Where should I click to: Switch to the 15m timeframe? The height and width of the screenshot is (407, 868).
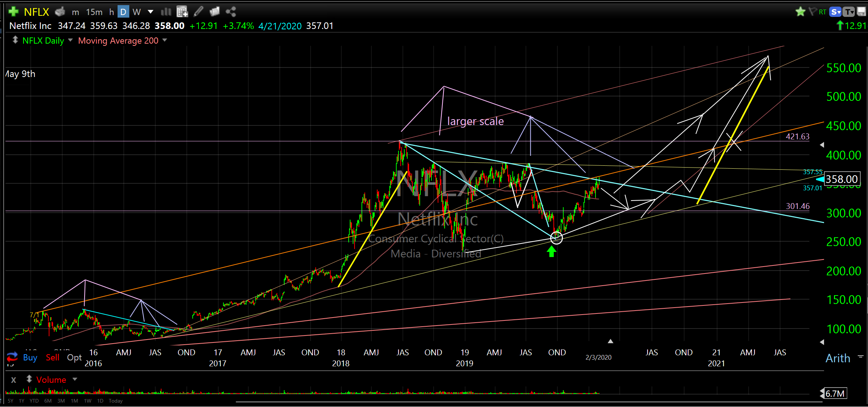click(94, 12)
